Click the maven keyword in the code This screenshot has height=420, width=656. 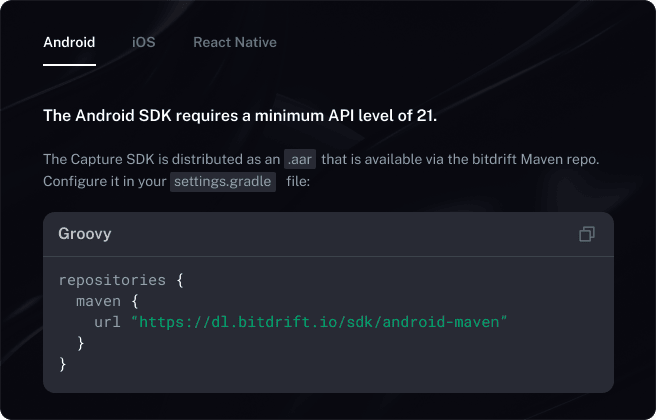point(97,300)
